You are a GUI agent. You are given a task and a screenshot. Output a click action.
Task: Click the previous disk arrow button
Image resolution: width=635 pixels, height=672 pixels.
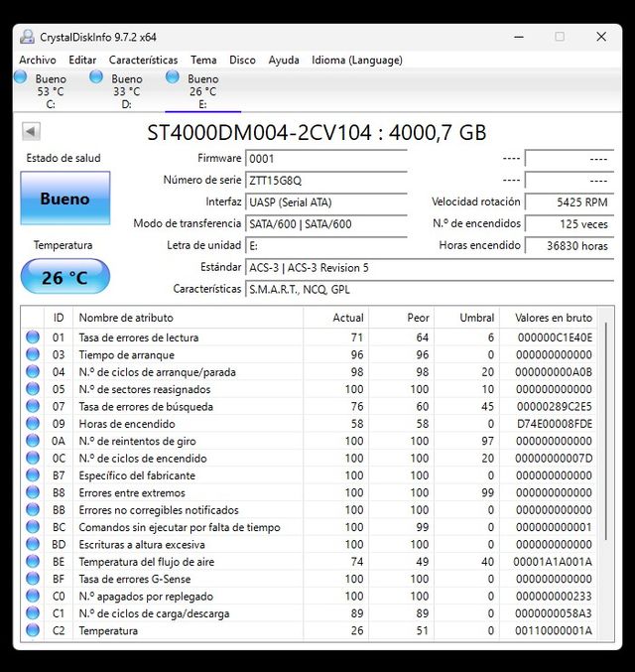tap(32, 132)
